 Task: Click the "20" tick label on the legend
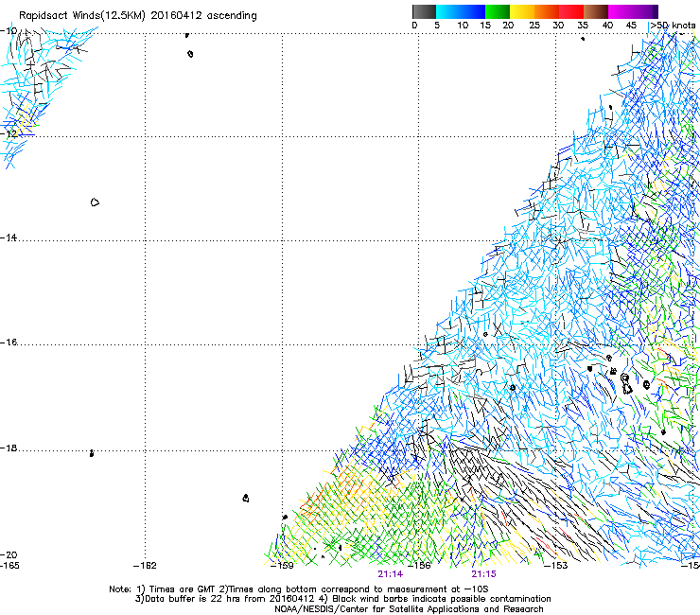click(x=508, y=26)
